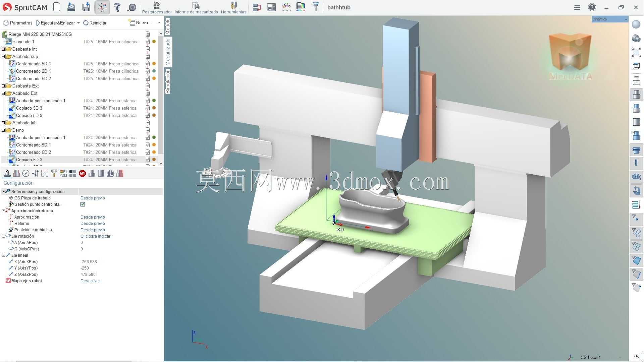The height and width of the screenshot is (362, 644).
Task: Expand the Desbaste Ext folder
Action: pyautogui.click(x=3, y=86)
